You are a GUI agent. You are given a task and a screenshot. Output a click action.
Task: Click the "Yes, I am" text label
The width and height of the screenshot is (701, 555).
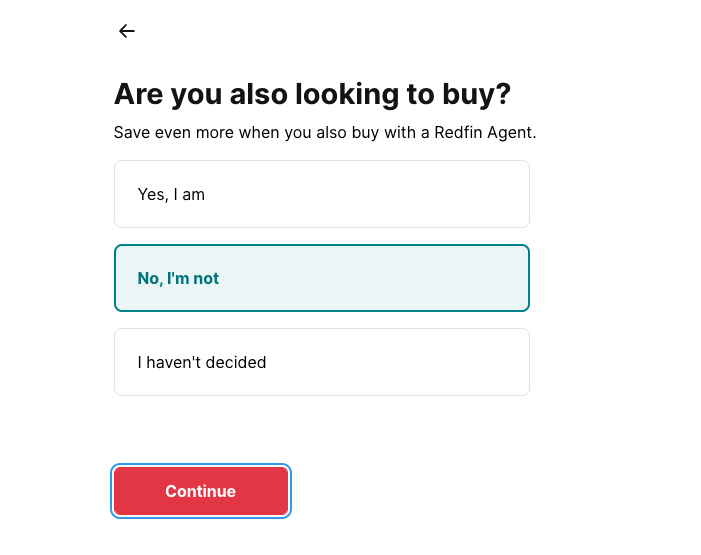pos(171,195)
